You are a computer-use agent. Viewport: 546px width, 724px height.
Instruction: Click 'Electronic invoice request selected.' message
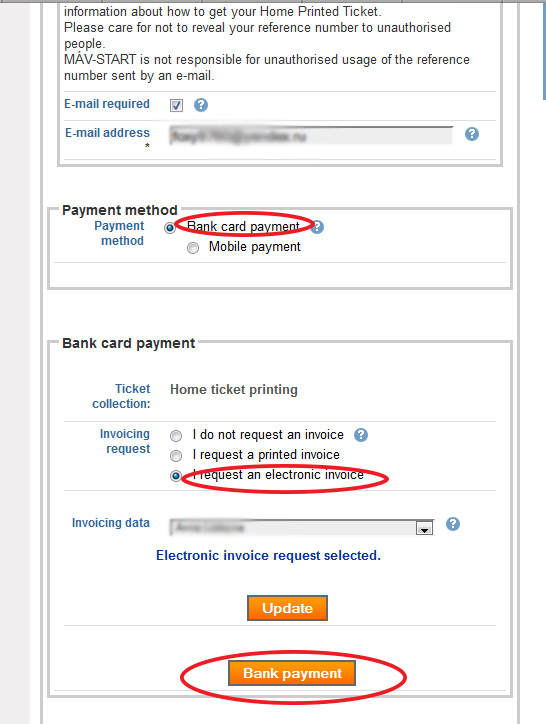[268, 555]
